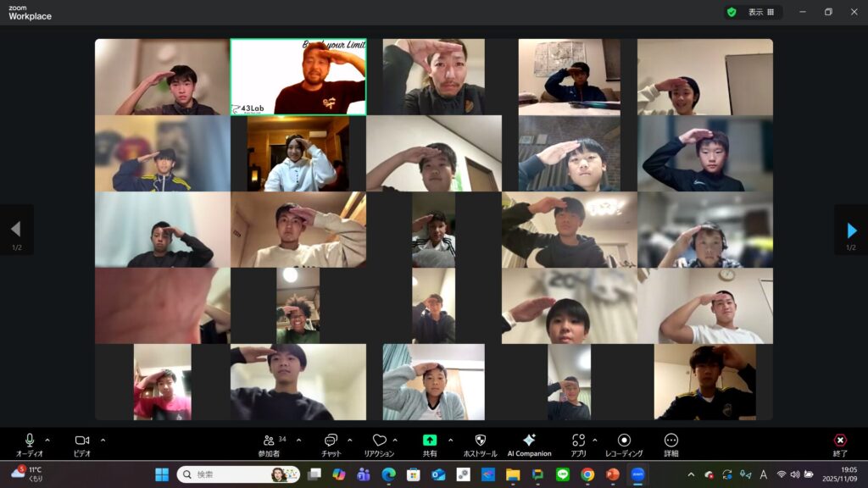
Task: Open the アプリ apps icon
Action: coord(578,441)
